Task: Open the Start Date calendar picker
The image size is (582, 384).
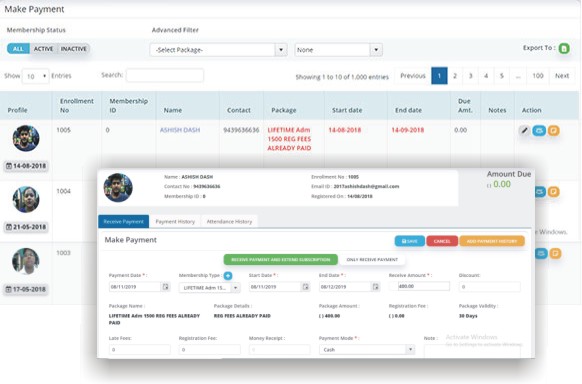Action: coord(305,287)
